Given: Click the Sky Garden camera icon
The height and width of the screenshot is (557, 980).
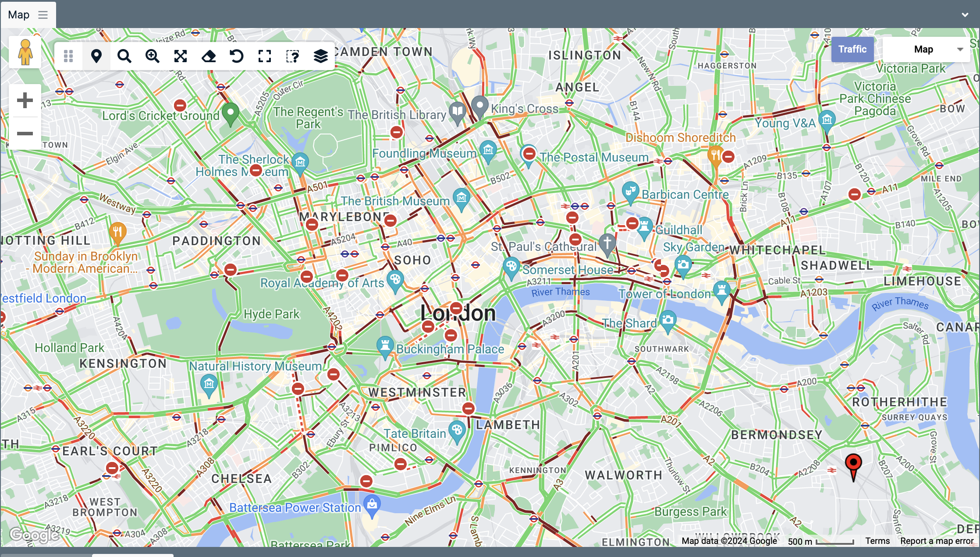Looking at the screenshot, I should point(683,266).
